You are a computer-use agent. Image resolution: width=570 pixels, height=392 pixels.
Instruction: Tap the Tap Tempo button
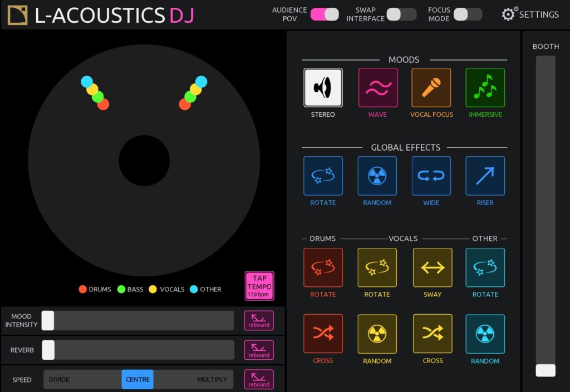259,286
